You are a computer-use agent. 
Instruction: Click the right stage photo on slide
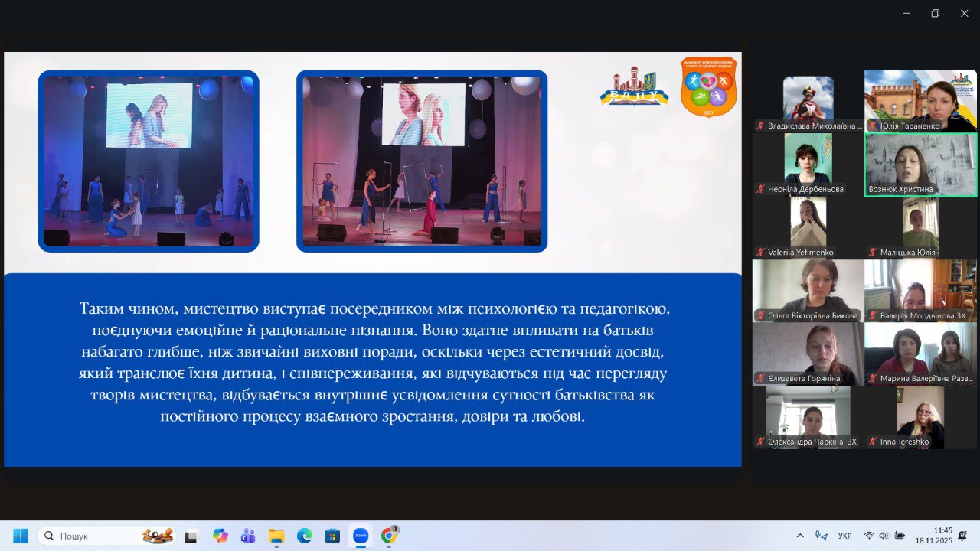pos(422,161)
